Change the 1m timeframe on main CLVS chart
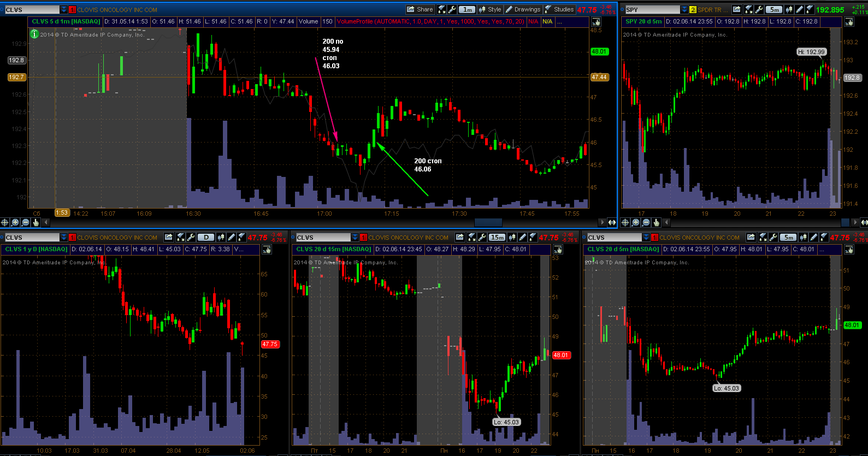 click(x=467, y=9)
